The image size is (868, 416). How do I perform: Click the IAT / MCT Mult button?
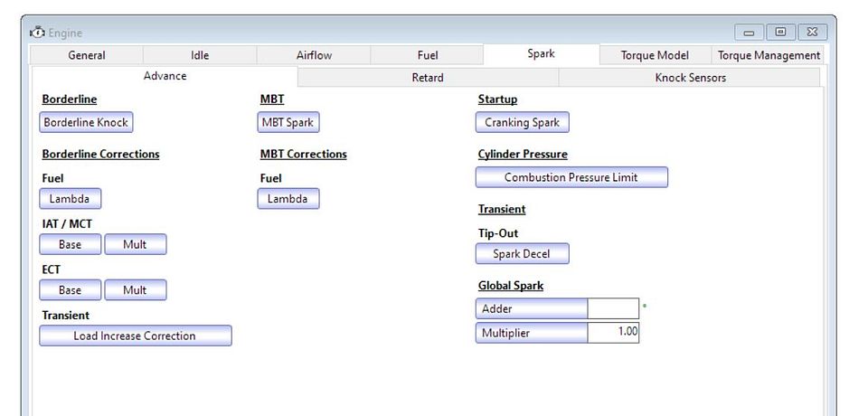(x=135, y=244)
